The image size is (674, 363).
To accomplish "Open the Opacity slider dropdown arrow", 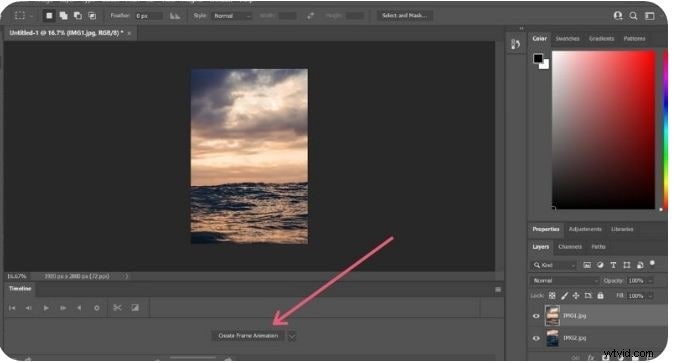I will tap(650, 281).
